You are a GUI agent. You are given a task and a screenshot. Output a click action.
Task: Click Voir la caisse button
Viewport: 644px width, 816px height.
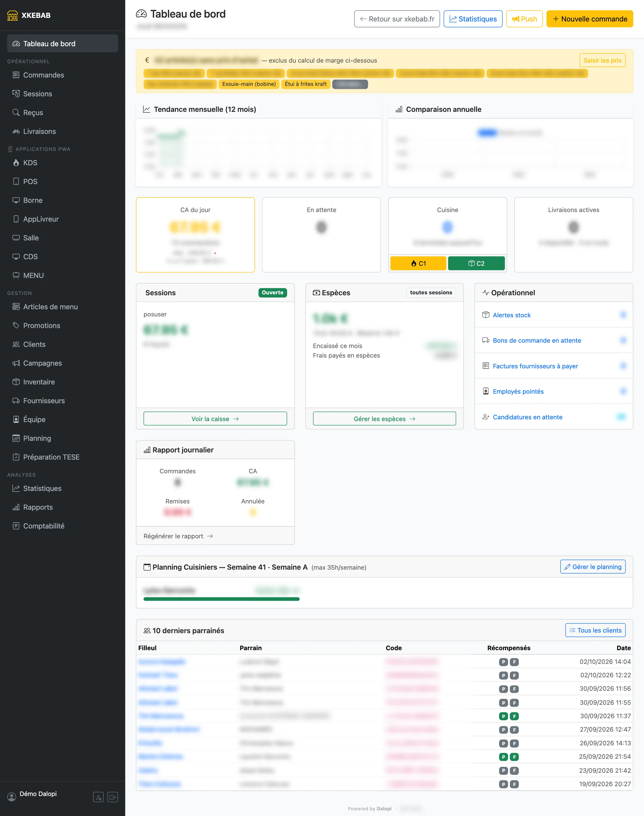tap(215, 418)
